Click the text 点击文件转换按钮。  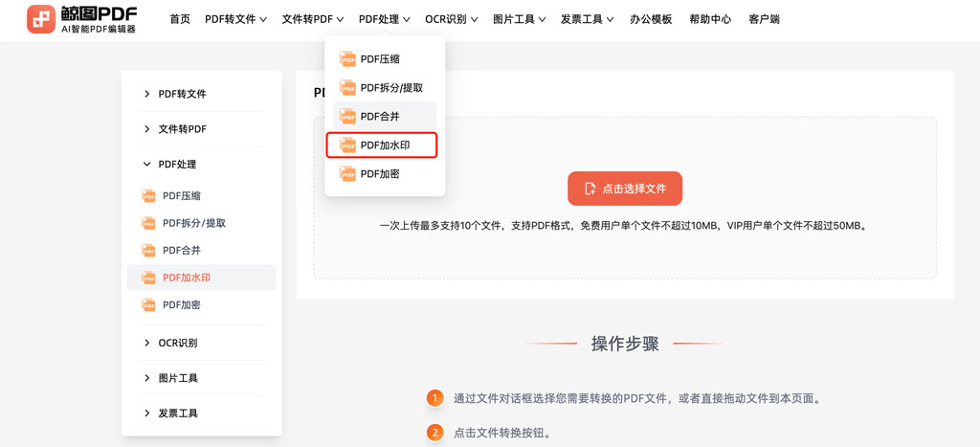(502, 433)
